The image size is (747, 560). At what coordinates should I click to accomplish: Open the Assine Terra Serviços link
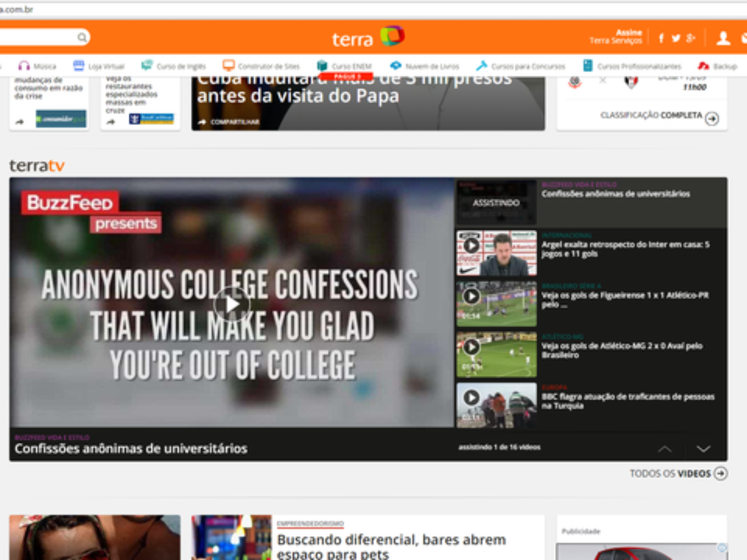(x=616, y=37)
